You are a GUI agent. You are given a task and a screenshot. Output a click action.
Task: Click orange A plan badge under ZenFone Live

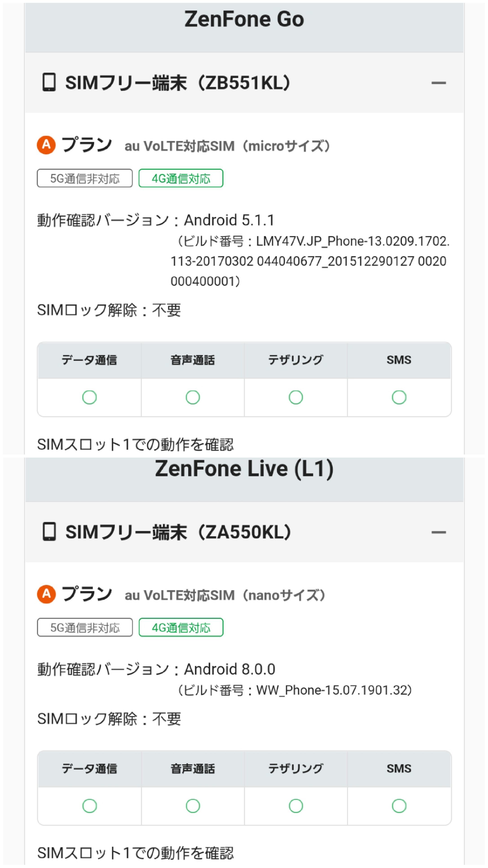(x=47, y=594)
